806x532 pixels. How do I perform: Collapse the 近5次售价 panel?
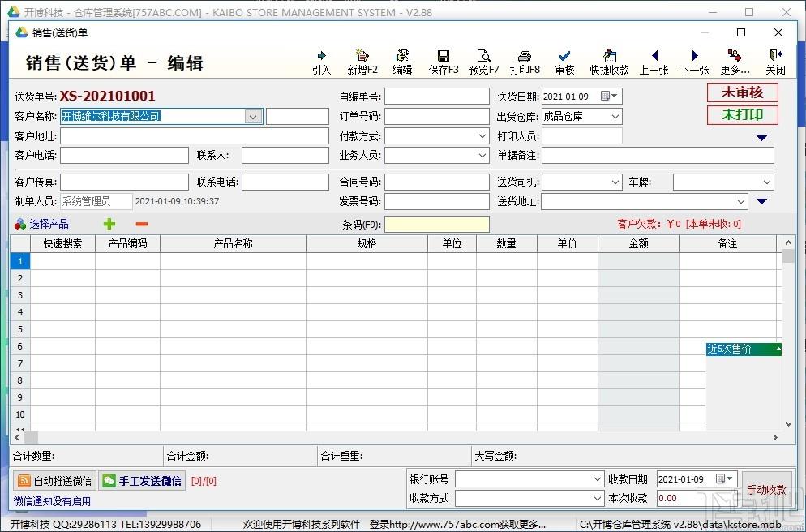click(x=778, y=349)
